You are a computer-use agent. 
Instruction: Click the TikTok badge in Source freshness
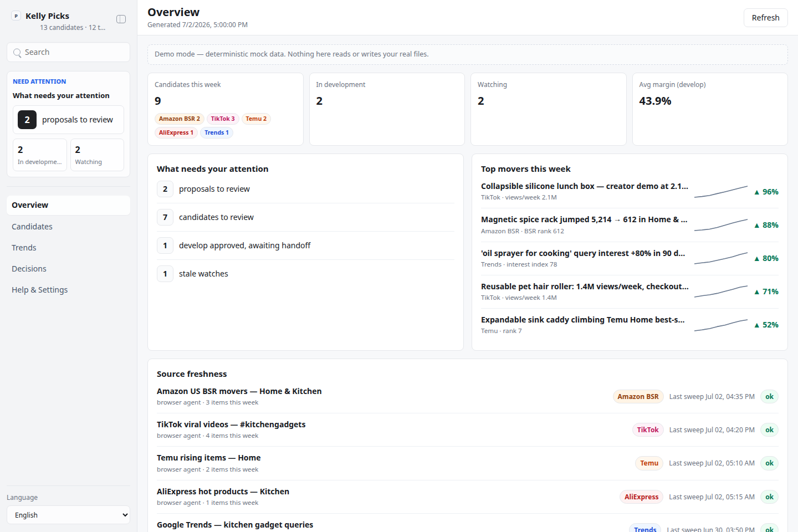pos(648,430)
